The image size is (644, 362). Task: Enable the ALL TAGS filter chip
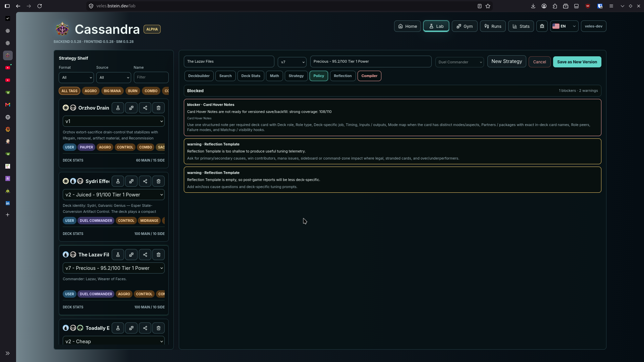[x=69, y=91]
